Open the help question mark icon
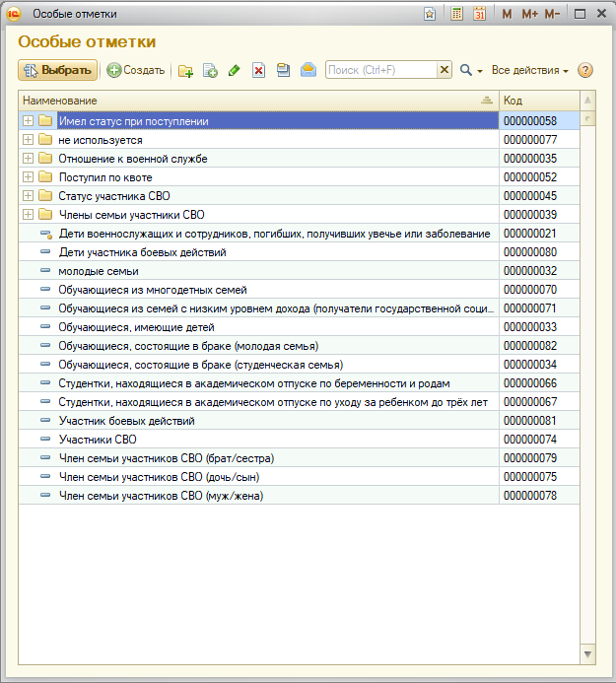Image resolution: width=616 pixels, height=683 pixels. [585, 70]
